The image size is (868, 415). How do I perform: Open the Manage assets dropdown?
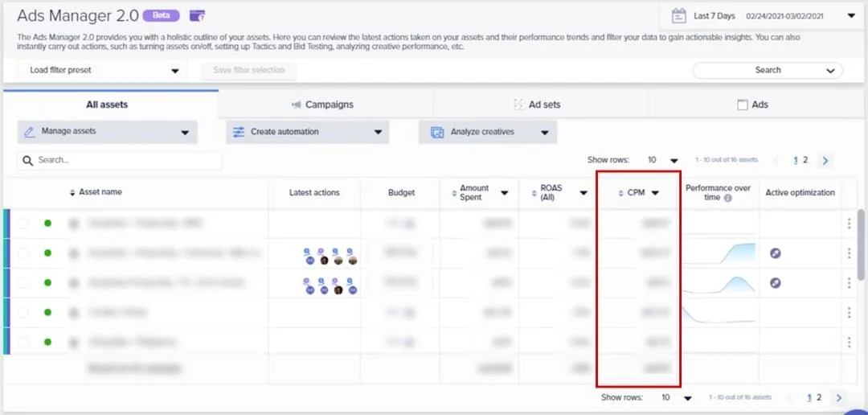click(x=108, y=132)
